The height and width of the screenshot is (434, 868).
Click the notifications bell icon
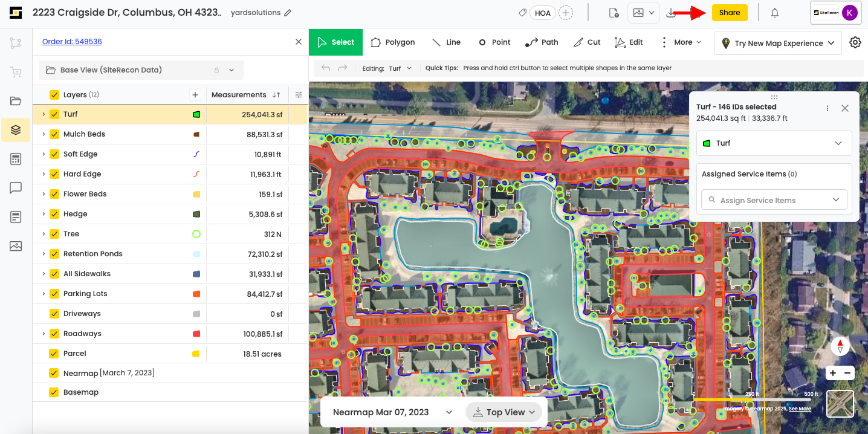tap(775, 13)
